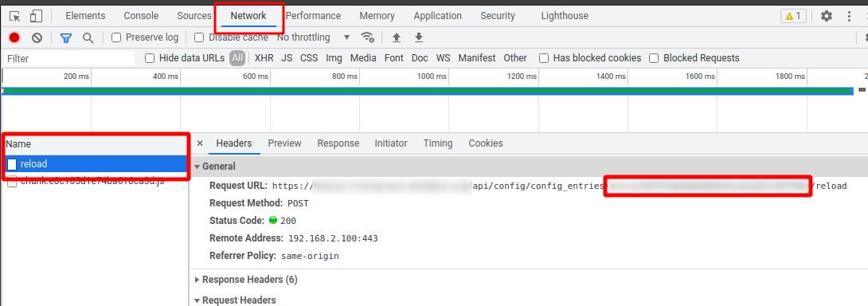Image resolution: width=868 pixels, height=306 pixels.
Task: Filter requests by JS
Action: (287, 58)
